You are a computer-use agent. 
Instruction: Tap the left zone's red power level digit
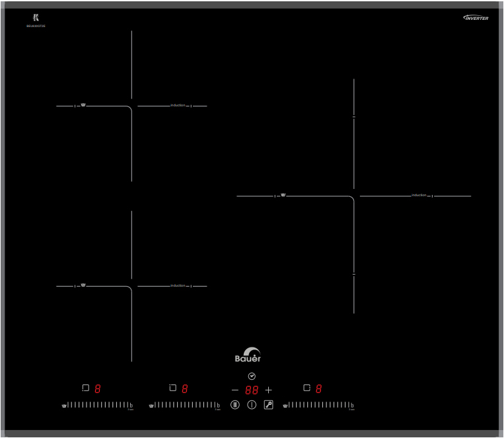click(98, 389)
